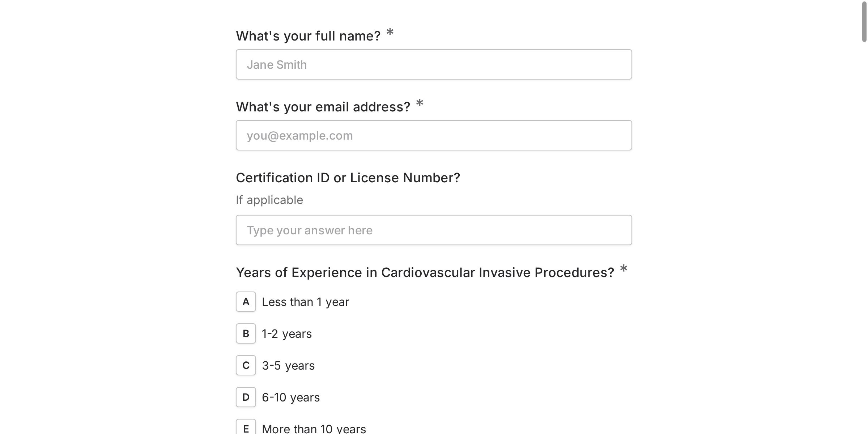Viewport: 868px width, 434px height.
Task: Click the full name input field
Action: [x=434, y=64]
